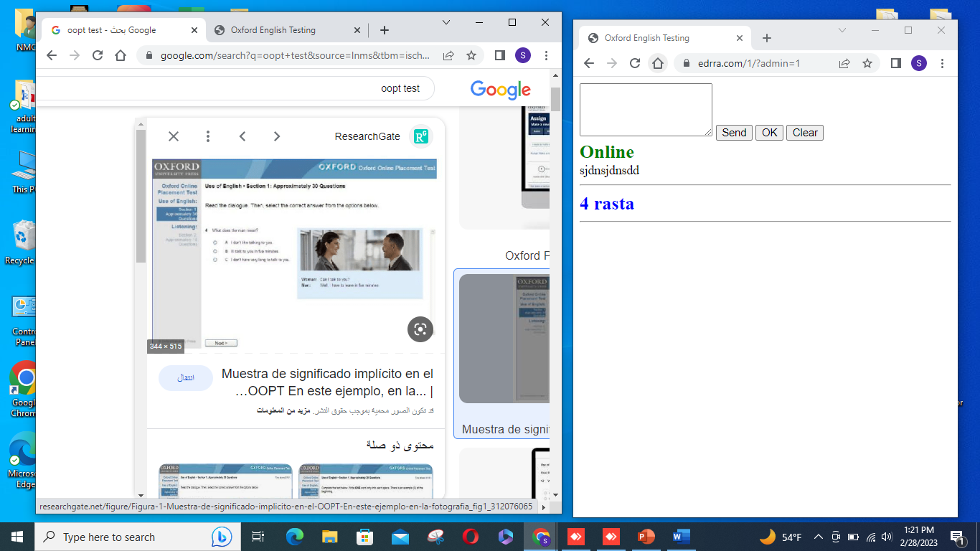This screenshot has height=551, width=980.
Task: Open Task View on the taskbar
Action: (259, 537)
